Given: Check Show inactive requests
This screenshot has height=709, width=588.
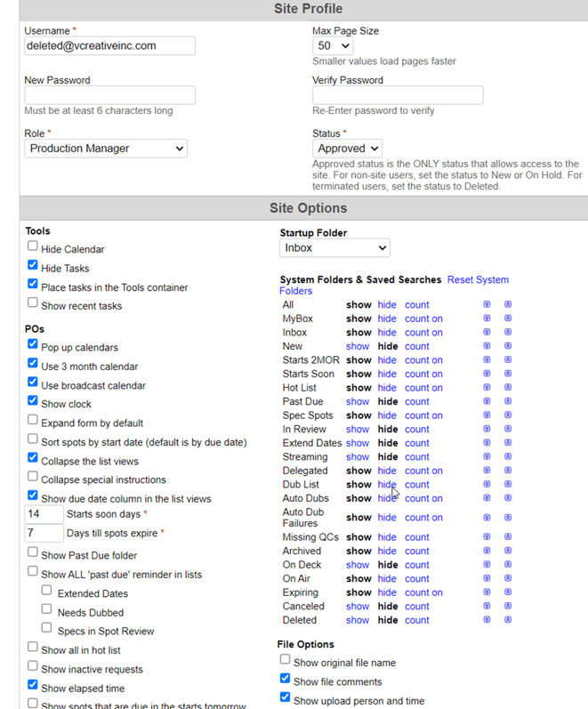Looking at the screenshot, I should click(33, 665).
